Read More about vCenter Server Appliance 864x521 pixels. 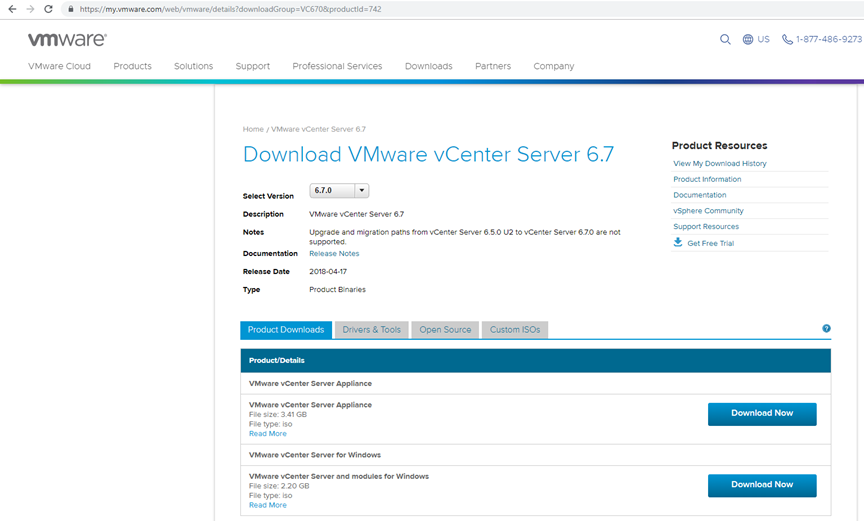pyautogui.click(x=268, y=433)
